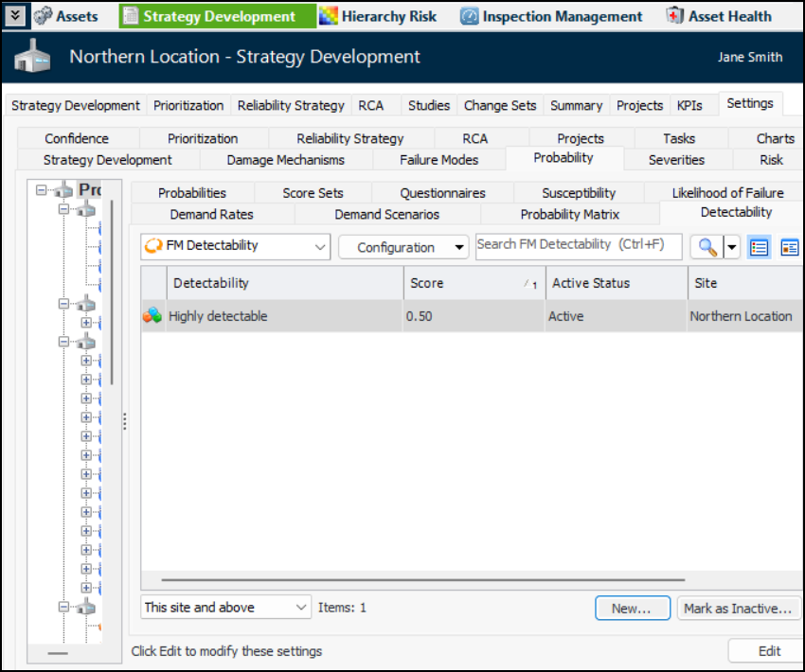Open the 'This site and above' dropdown
The image size is (805, 672).
click(x=226, y=608)
